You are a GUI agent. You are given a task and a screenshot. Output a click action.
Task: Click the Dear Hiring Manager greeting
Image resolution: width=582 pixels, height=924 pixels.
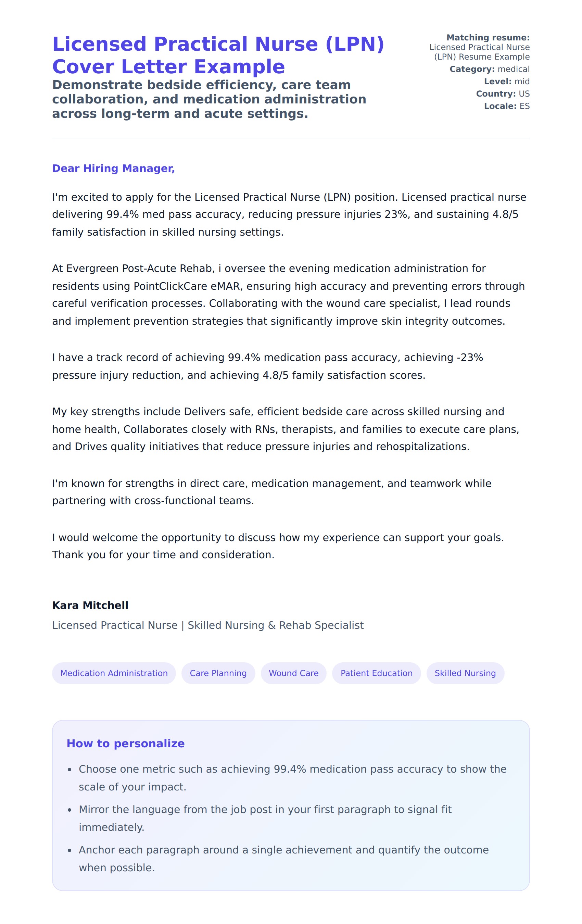[x=114, y=168]
